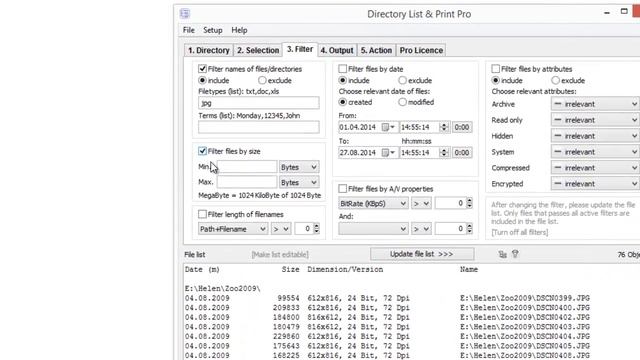The height and width of the screenshot is (360, 640).
Task: Open BitRate (KBpS) property dropdown
Action: point(373,203)
